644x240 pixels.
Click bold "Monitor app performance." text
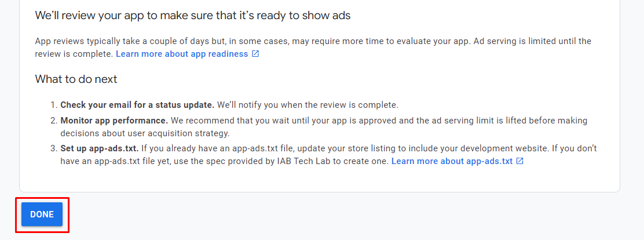(x=114, y=121)
